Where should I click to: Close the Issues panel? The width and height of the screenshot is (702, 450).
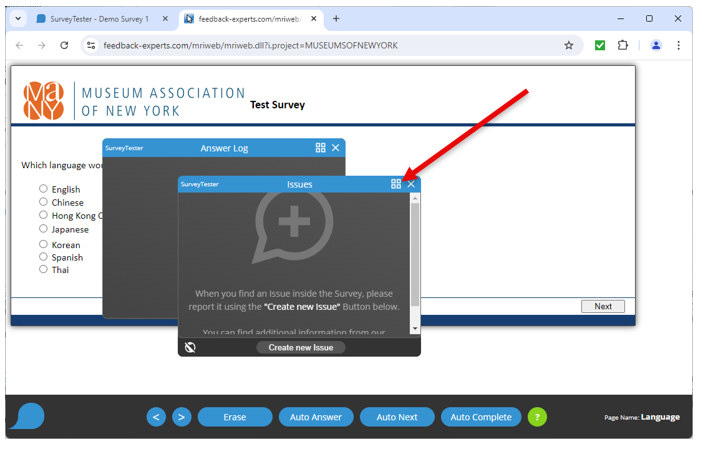tap(411, 184)
